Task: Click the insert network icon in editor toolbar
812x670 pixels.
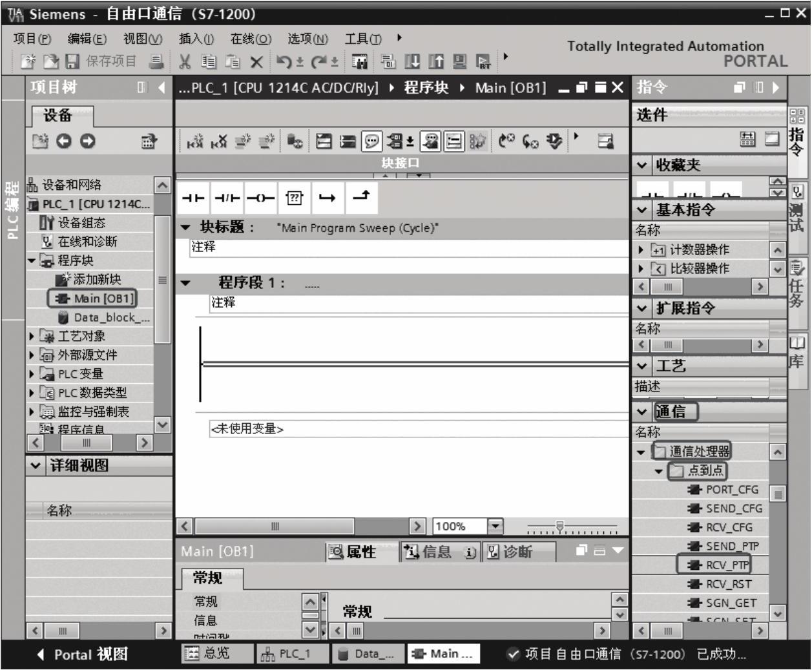Action: 194,141
